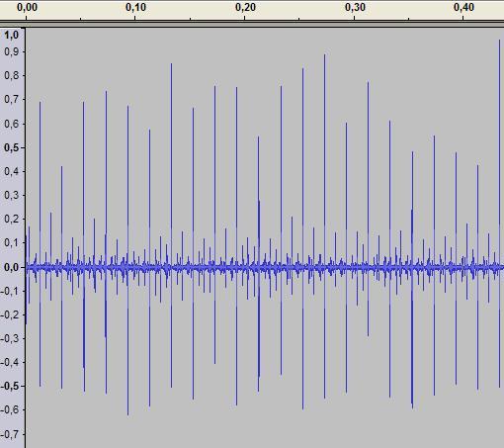Click the 0,3 label on the vertical scale

pos(12,195)
